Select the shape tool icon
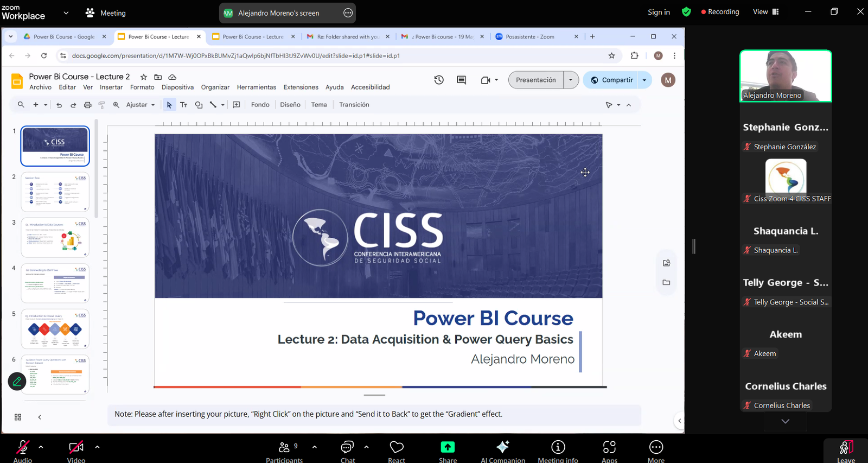This screenshot has width=868, height=463. (199, 105)
